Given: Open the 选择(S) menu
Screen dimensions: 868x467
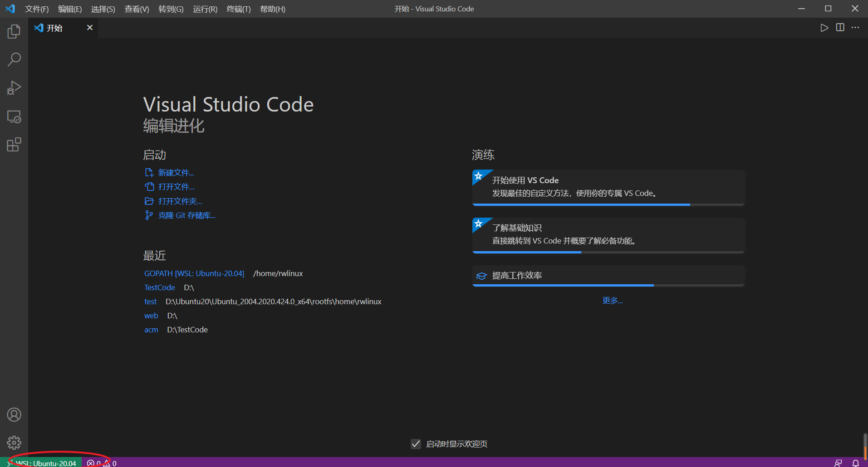Looking at the screenshot, I should [103, 9].
